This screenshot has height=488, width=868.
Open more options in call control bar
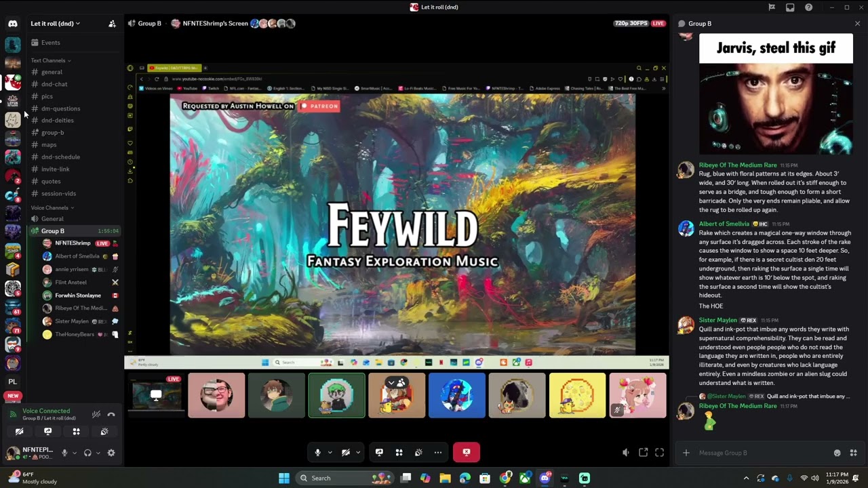point(438,453)
